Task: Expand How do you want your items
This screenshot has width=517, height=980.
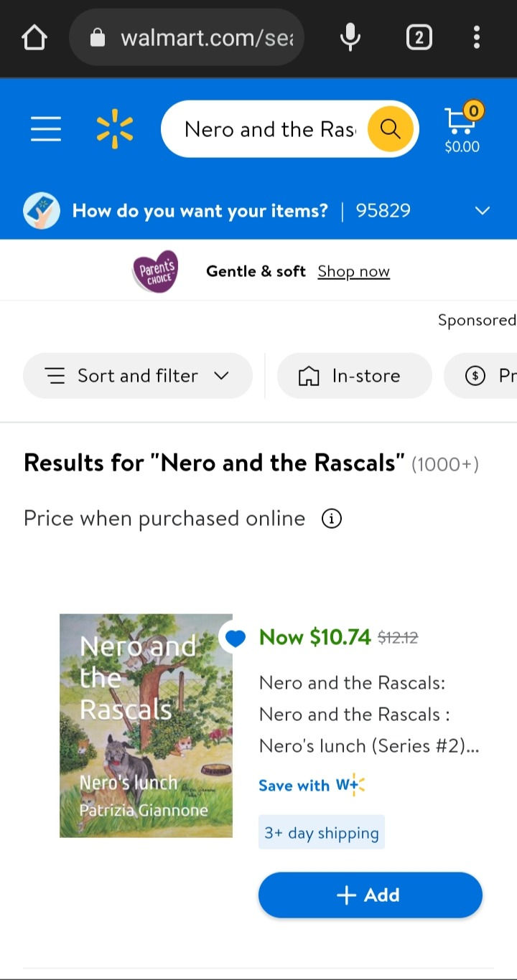Action: (482, 211)
